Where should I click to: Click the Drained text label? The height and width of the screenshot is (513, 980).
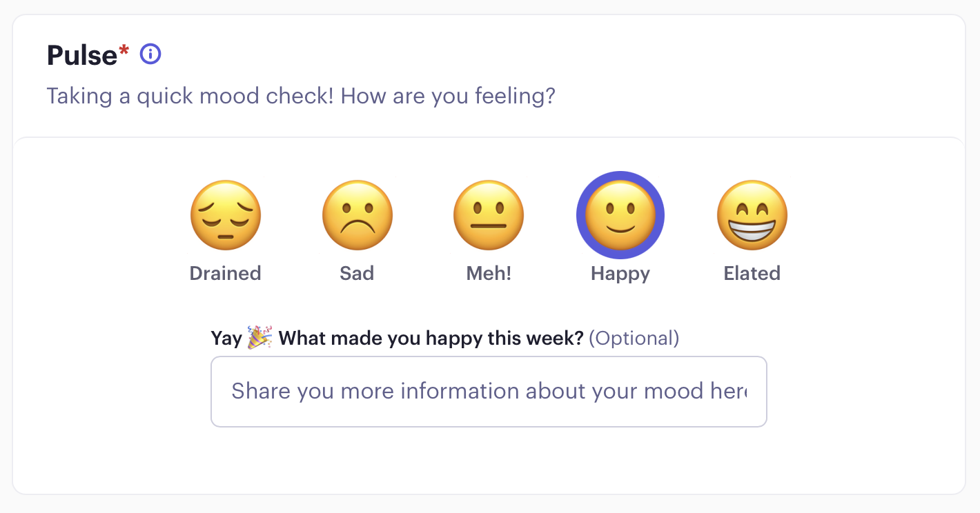tap(226, 273)
